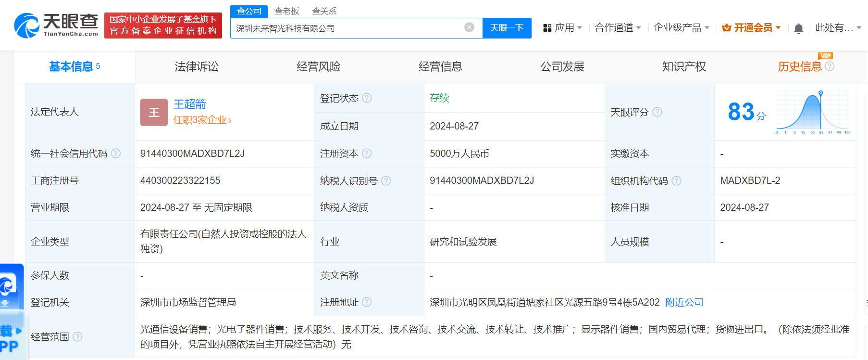Open the 开通会员 membership menu
The image size is (868, 360).
pos(751,28)
